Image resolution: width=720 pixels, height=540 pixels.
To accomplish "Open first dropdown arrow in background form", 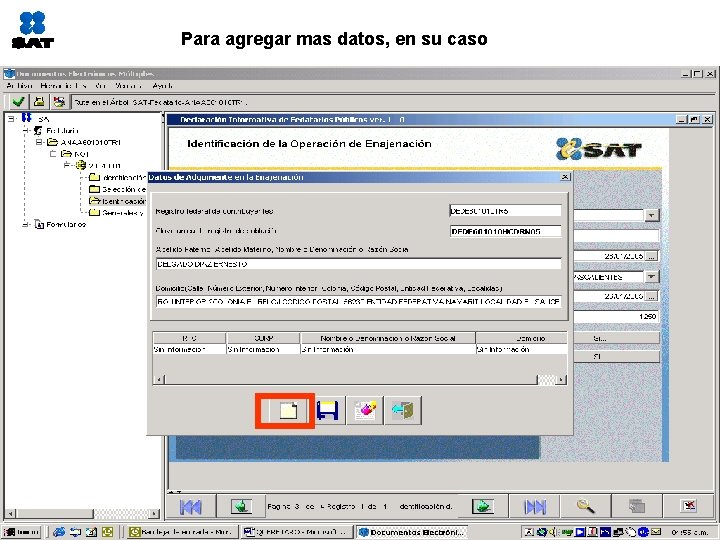I will 652,215.
